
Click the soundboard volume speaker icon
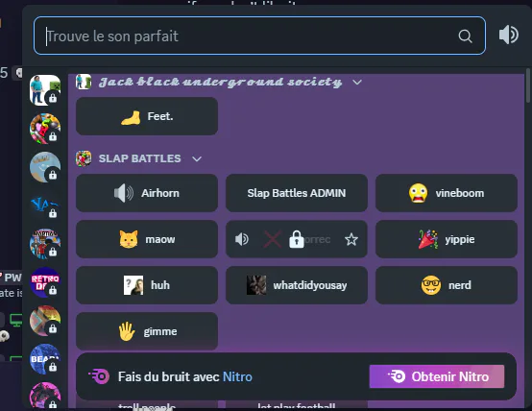click(508, 35)
